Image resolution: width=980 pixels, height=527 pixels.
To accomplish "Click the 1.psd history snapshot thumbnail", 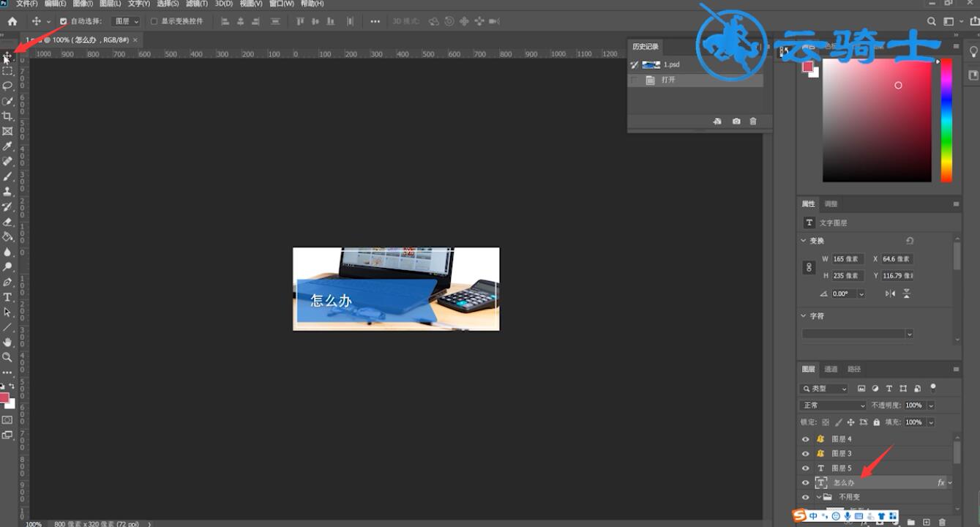I will [651, 64].
